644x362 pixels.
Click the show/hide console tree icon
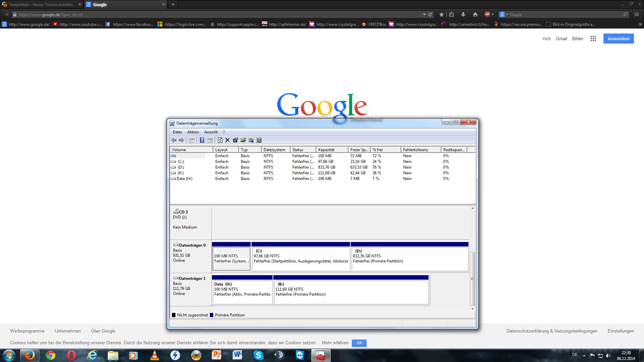(x=192, y=140)
